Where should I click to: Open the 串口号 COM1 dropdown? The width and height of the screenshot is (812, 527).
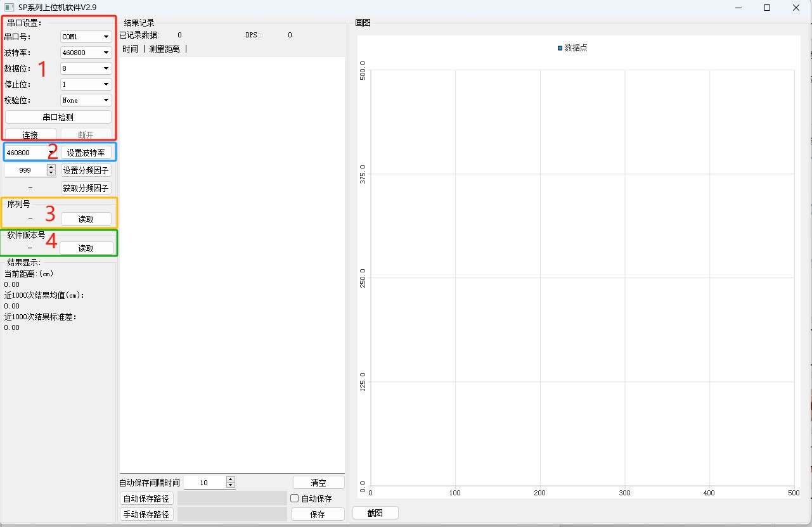(86, 37)
